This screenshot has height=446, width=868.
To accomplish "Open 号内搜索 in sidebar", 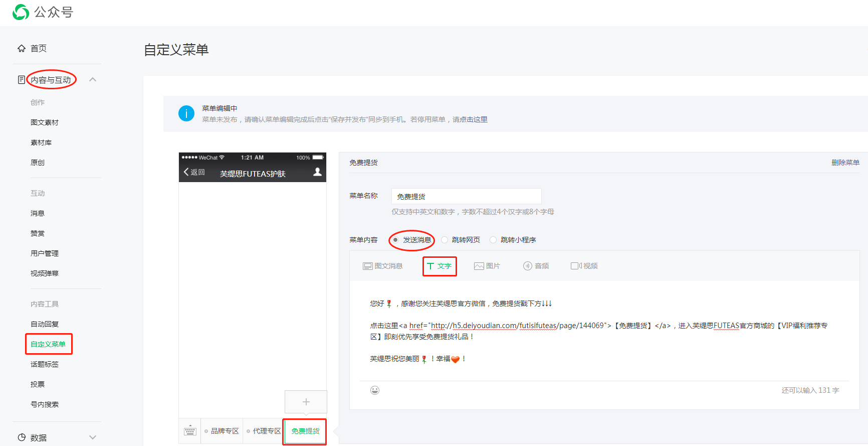I will click(45, 404).
